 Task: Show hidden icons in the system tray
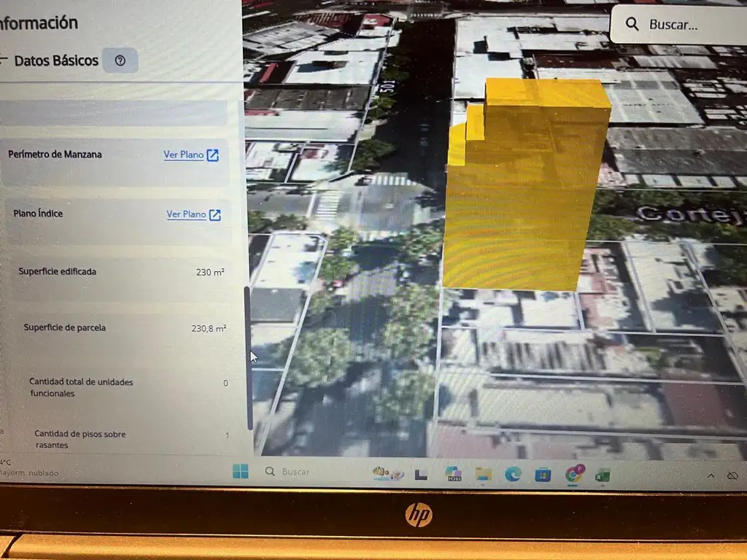click(711, 475)
